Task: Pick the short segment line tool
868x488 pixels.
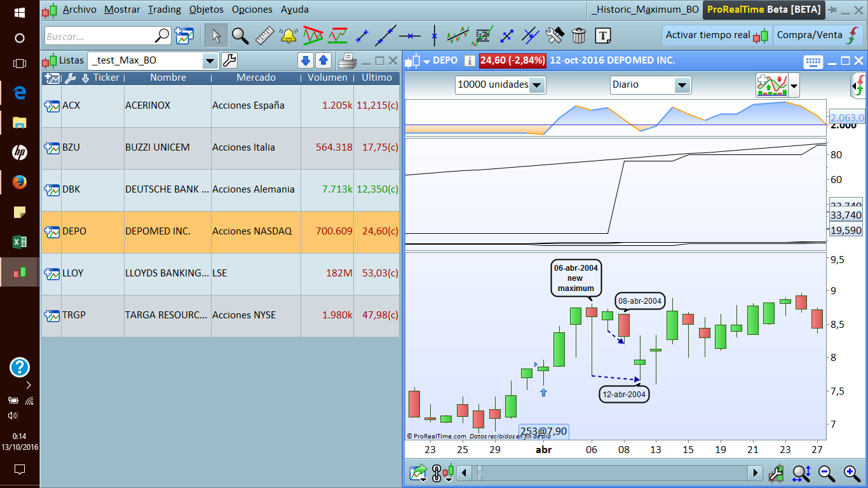Action: pyautogui.click(x=362, y=36)
